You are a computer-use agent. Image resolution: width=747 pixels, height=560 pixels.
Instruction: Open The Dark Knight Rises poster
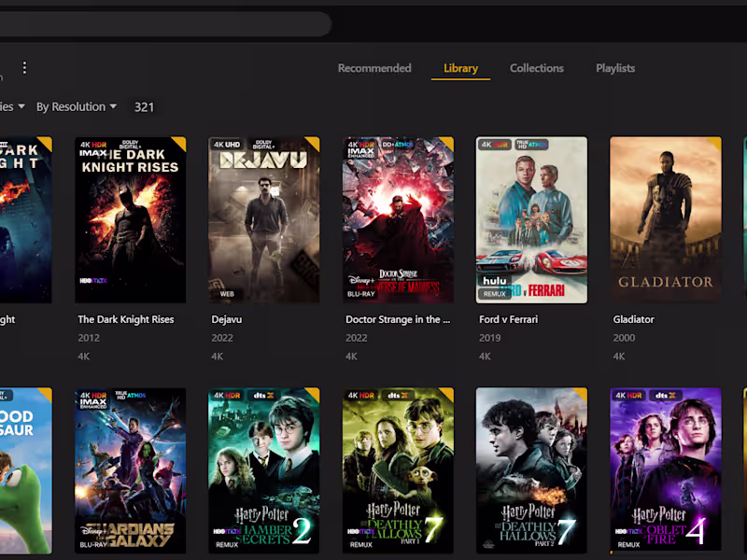point(130,220)
